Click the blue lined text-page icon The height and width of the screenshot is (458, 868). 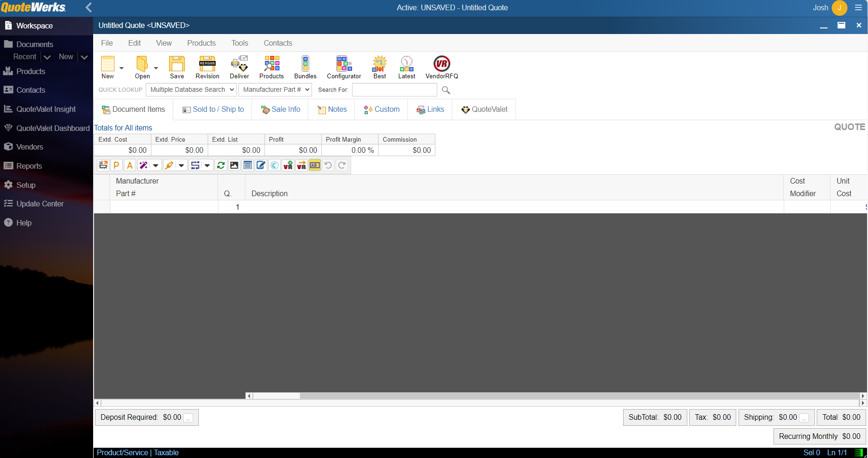[x=248, y=165]
